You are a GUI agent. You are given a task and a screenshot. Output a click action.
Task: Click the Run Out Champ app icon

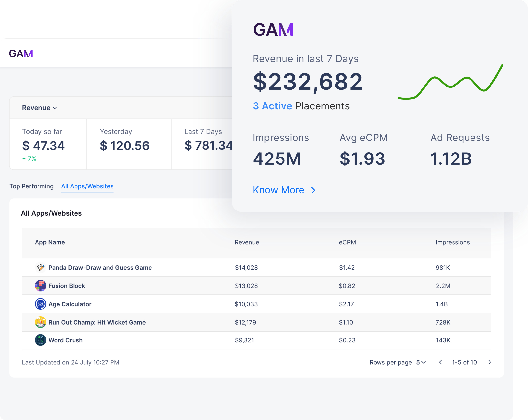40,322
